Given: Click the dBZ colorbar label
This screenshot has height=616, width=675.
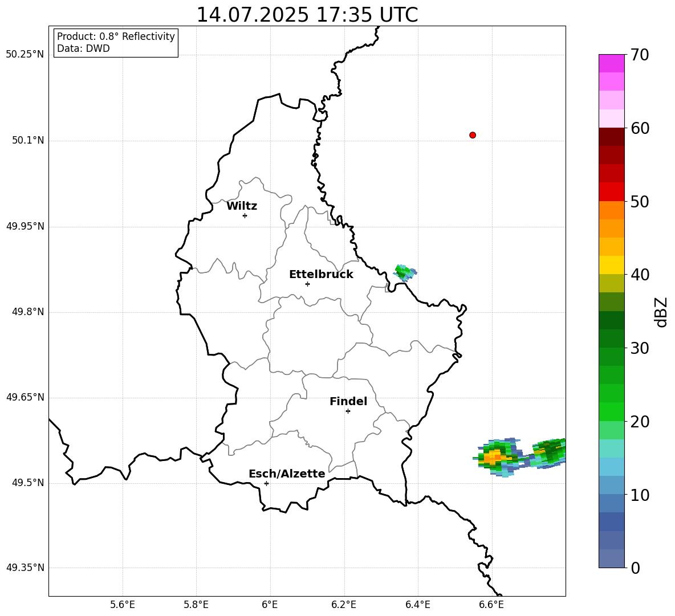Looking at the screenshot, I should click(661, 312).
